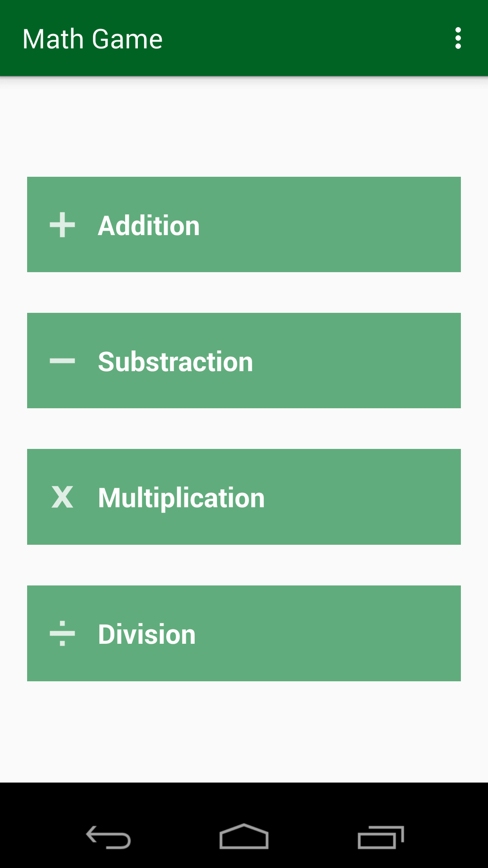488x868 pixels.
Task: Tap empty right area of Division button
Action: pyautogui.click(x=361, y=633)
